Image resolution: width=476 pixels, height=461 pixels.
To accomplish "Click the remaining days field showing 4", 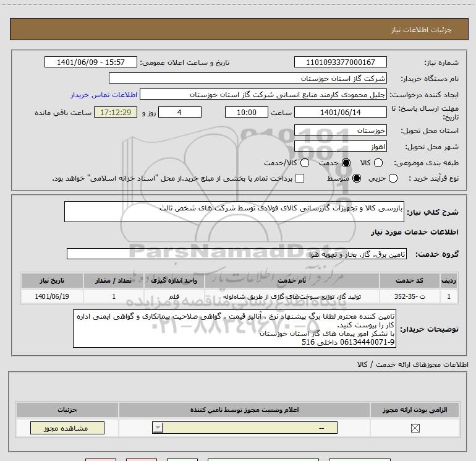I will (180, 112).
